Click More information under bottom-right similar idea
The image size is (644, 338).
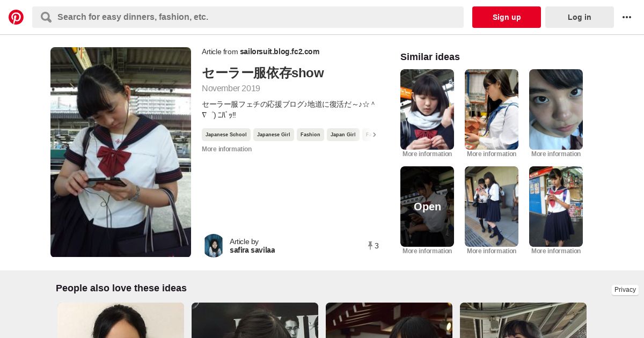pos(556,251)
